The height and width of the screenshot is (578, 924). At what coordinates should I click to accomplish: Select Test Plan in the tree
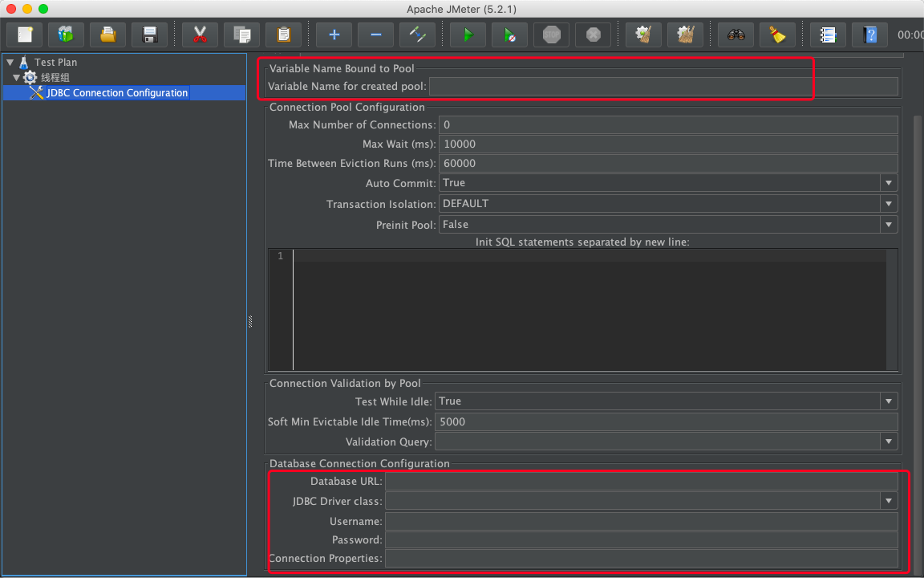pos(55,62)
